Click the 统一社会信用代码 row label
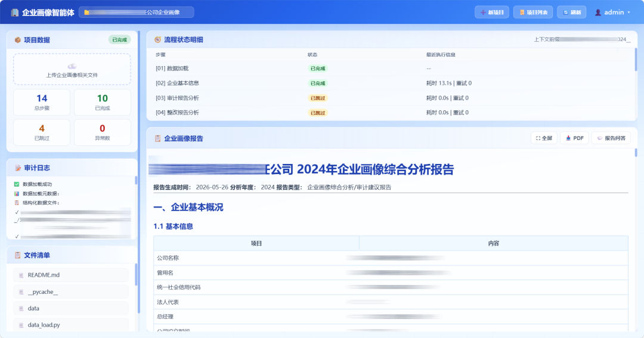This screenshot has width=644, height=338. [x=179, y=287]
